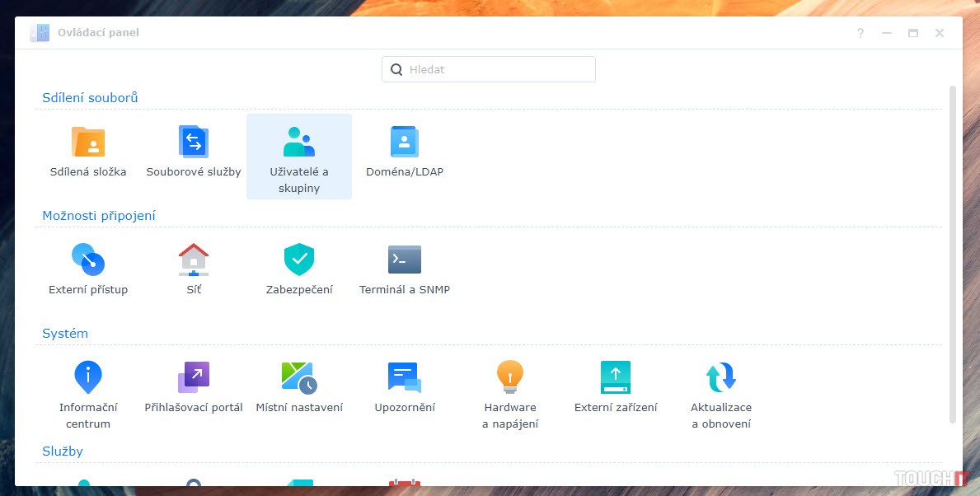Maximize the Ovládací panel window
Screen dimensions: 980x496
pos(913,33)
